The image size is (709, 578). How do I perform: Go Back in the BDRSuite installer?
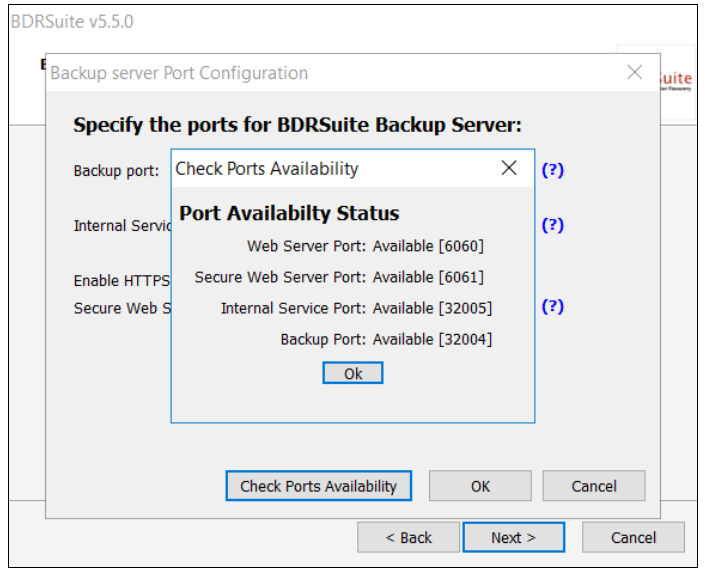coord(408,538)
